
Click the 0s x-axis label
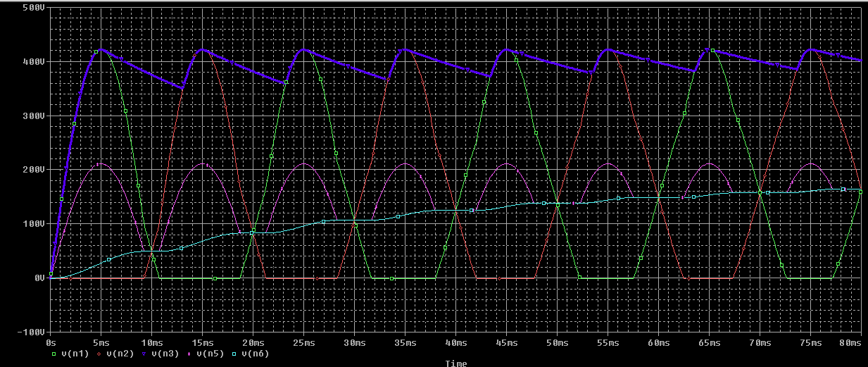pyautogui.click(x=51, y=342)
